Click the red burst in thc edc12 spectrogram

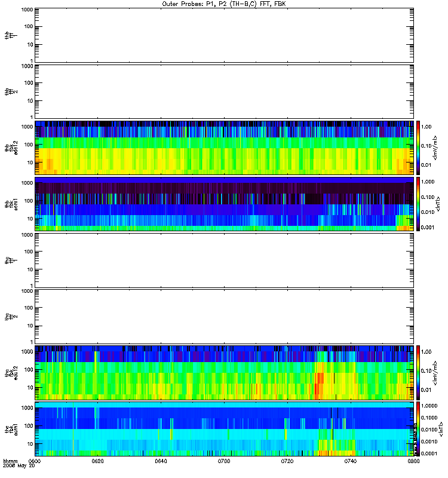click(319, 385)
